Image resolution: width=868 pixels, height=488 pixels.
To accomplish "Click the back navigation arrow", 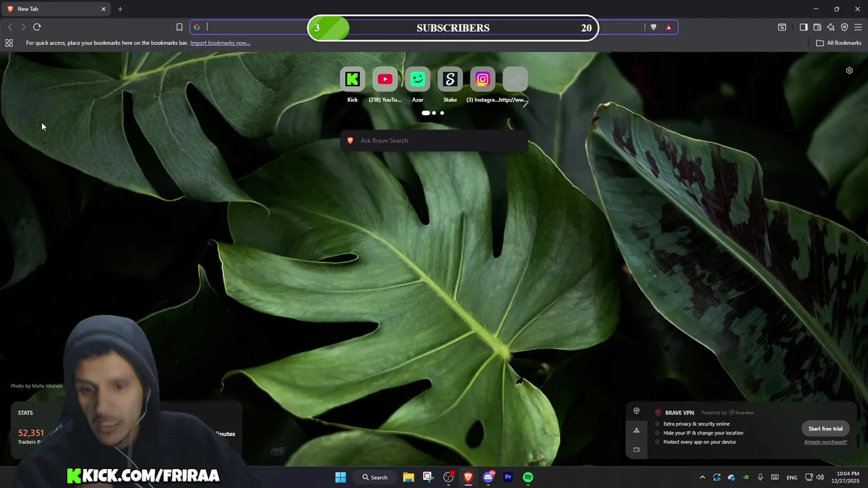I will tap(9, 27).
